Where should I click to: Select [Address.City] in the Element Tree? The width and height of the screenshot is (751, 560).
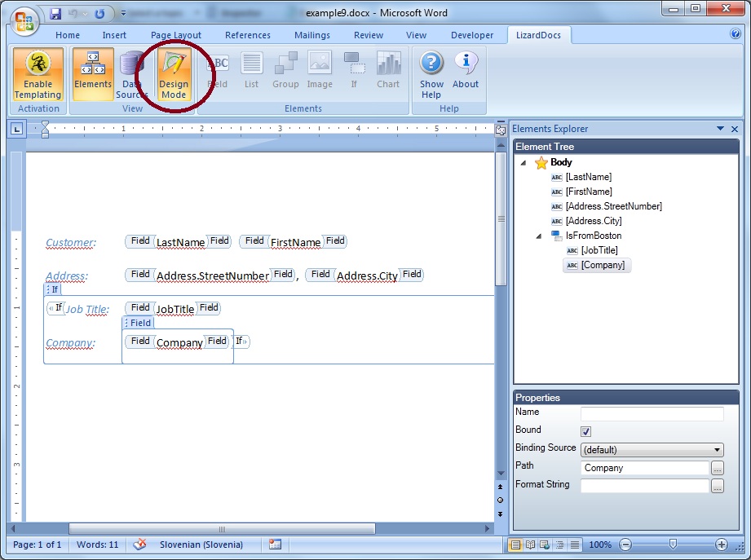594,221
